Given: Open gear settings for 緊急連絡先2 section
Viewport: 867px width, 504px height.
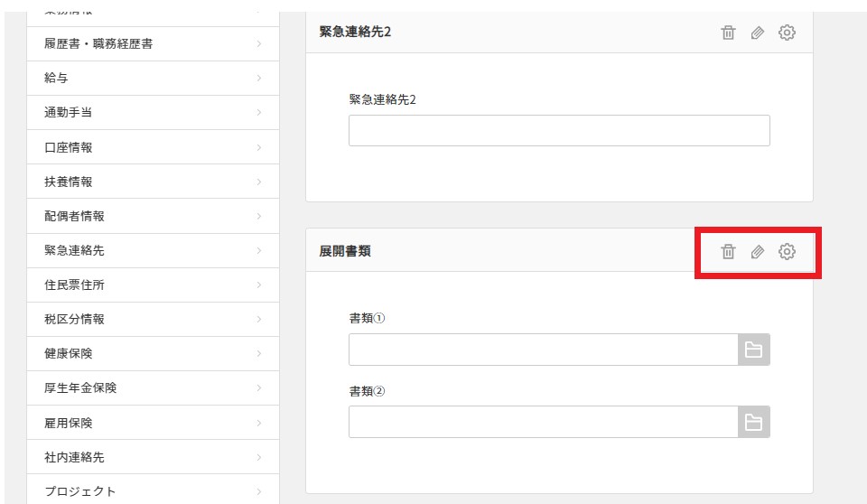Looking at the screenshot, I should (x=787, y=33).
